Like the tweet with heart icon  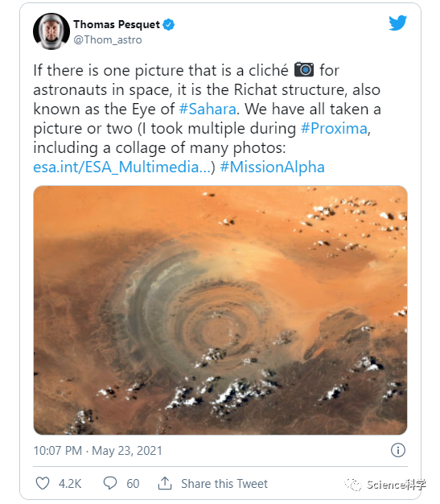43,483
